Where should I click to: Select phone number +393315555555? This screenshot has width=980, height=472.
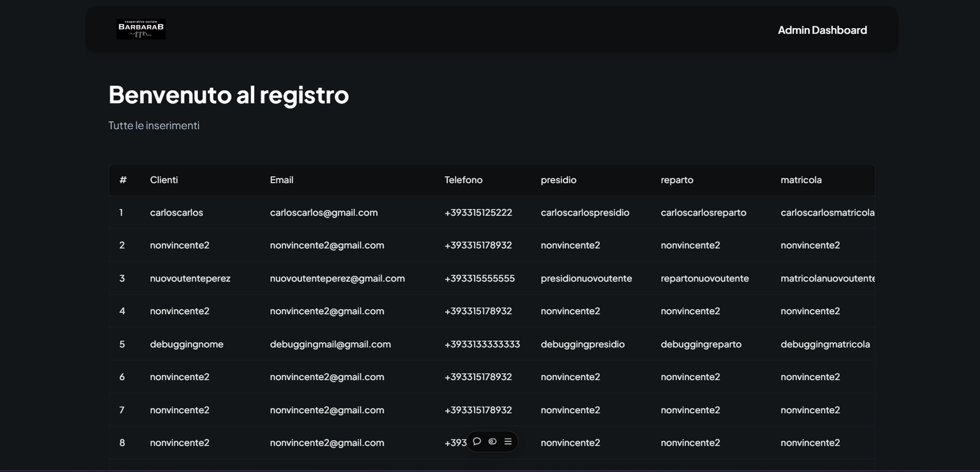[480, 278]
